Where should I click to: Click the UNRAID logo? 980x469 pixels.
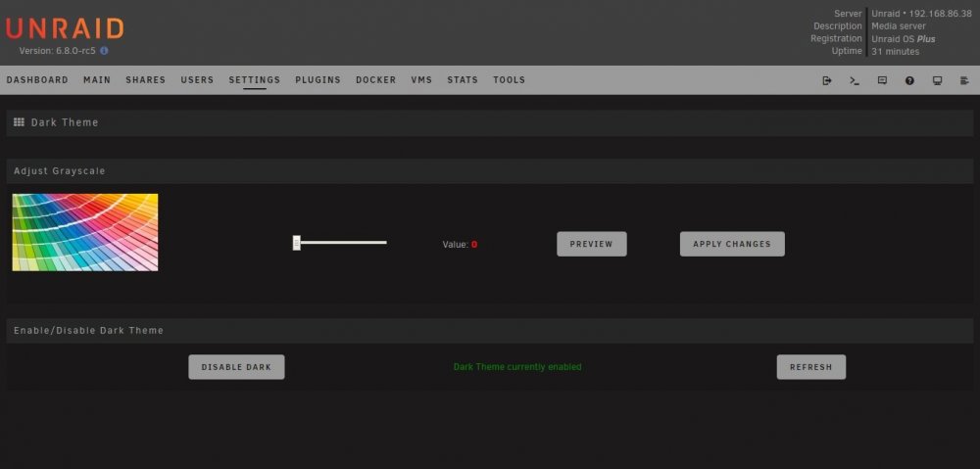pos(65,28)
